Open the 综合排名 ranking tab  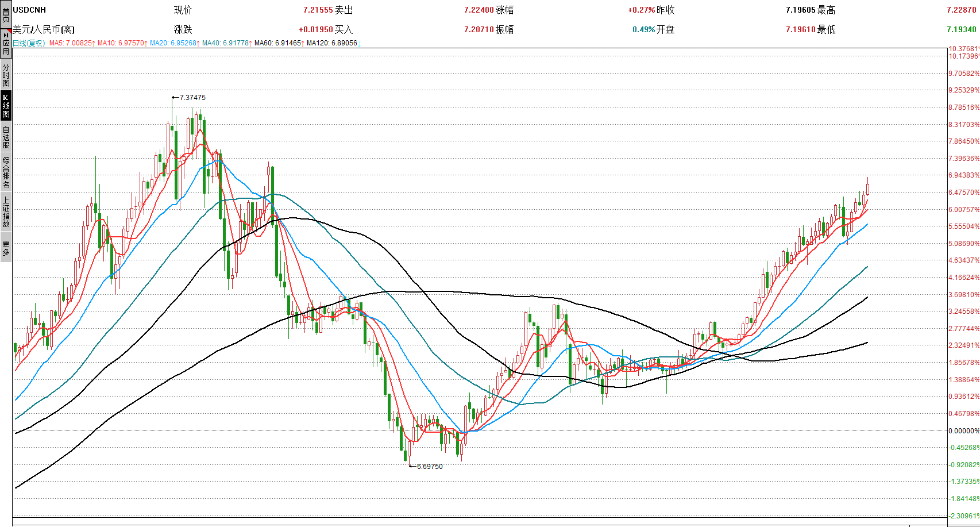click(6, 172)
